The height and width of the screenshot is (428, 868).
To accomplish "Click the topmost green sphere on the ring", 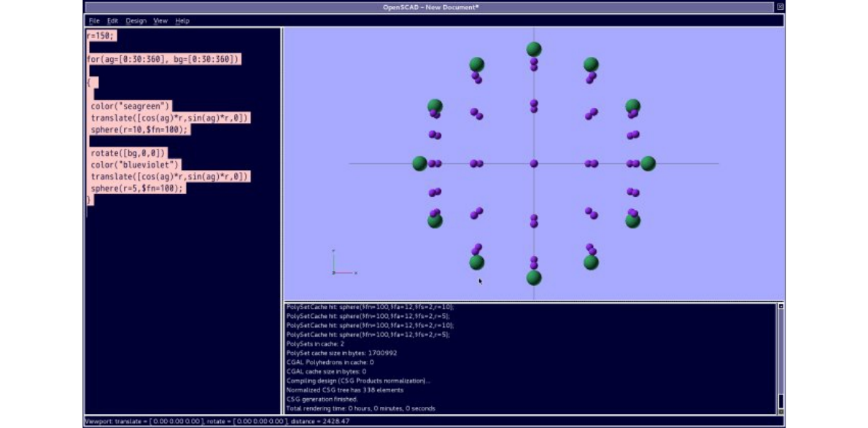I will click(534, 50).
